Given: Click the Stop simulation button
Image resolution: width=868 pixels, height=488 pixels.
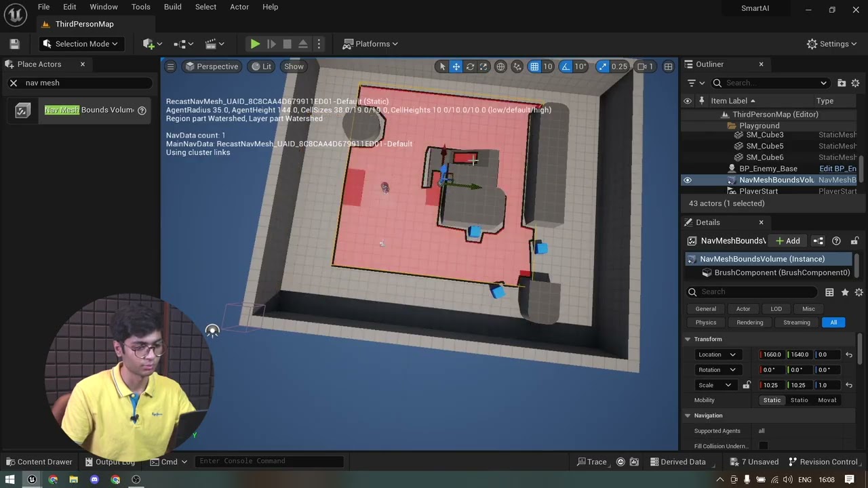Looking at the screenshot, I should [x=287, y=44].
